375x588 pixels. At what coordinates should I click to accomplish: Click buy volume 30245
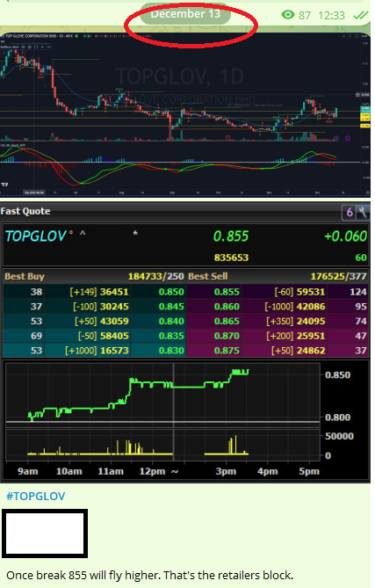tap(114, 307)
